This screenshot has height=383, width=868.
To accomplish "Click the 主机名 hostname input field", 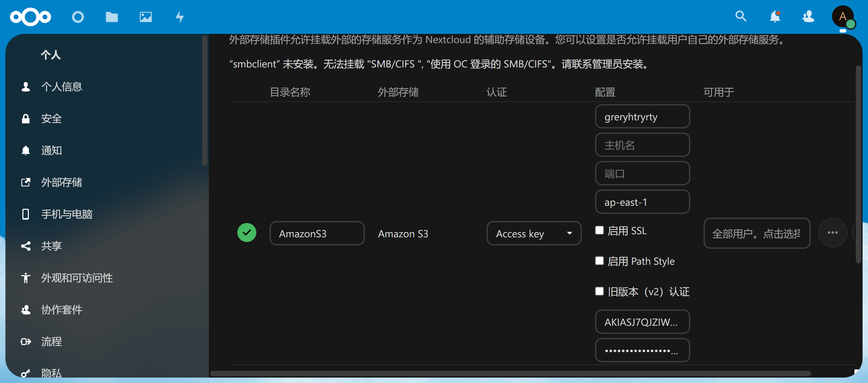I will (642, 145).
